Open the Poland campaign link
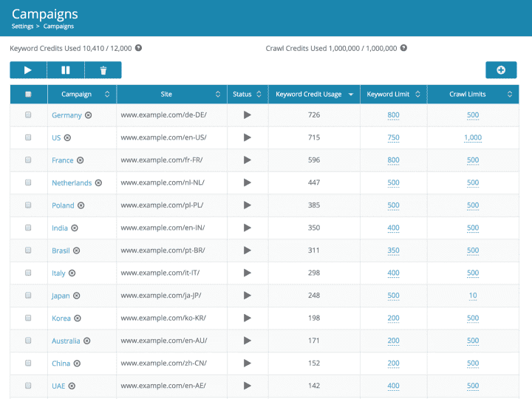532x399 pixels. point(63,205)
